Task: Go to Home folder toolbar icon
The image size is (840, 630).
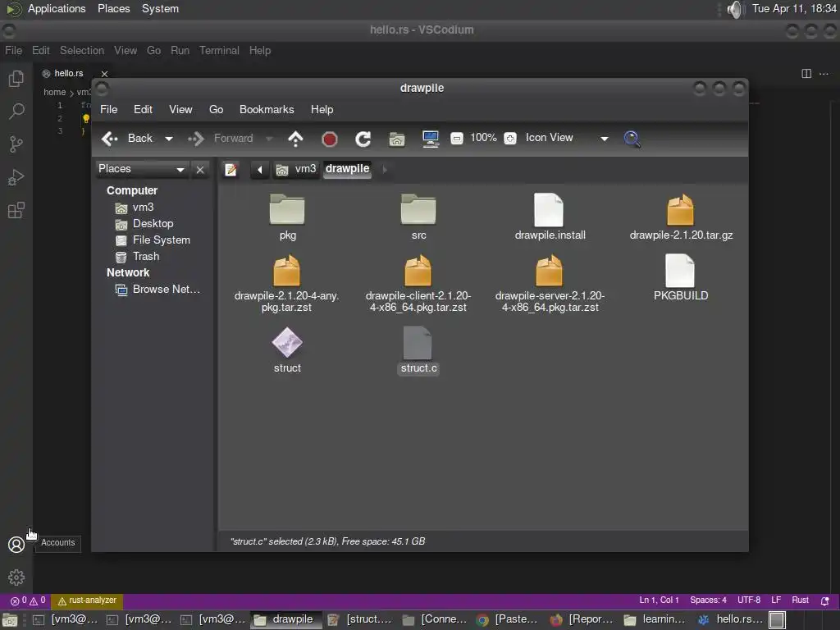Action: pyautogui.click(x=397, y=139)
